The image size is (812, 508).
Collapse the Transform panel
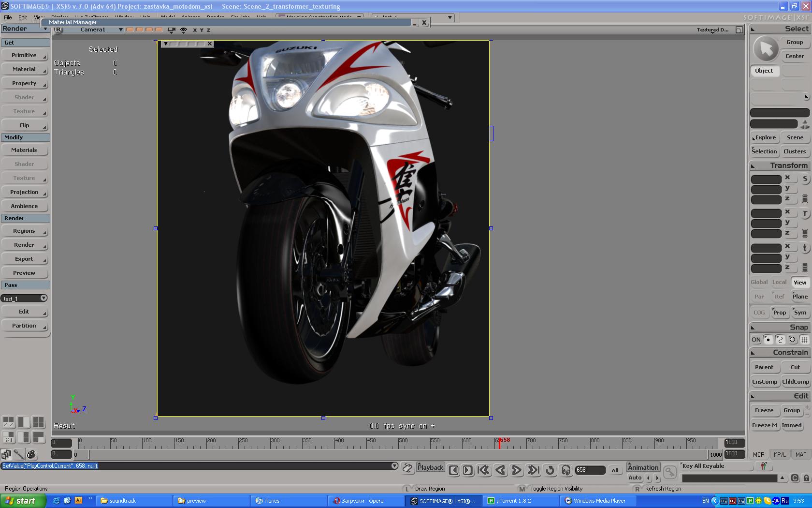753,166
